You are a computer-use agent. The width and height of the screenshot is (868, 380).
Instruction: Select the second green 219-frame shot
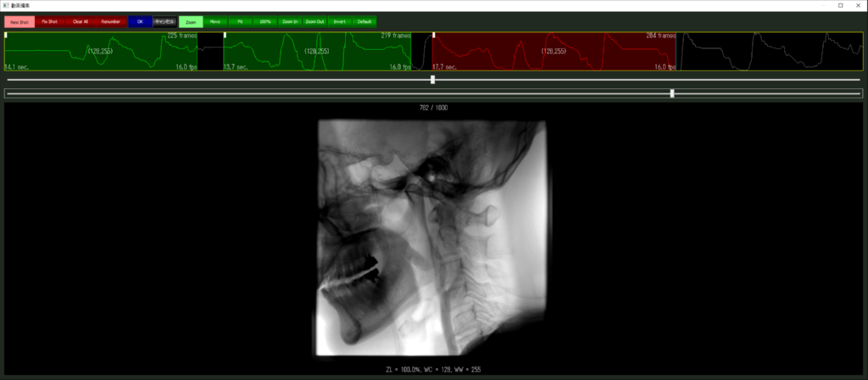pyautogui.click(x=316, y=52)
